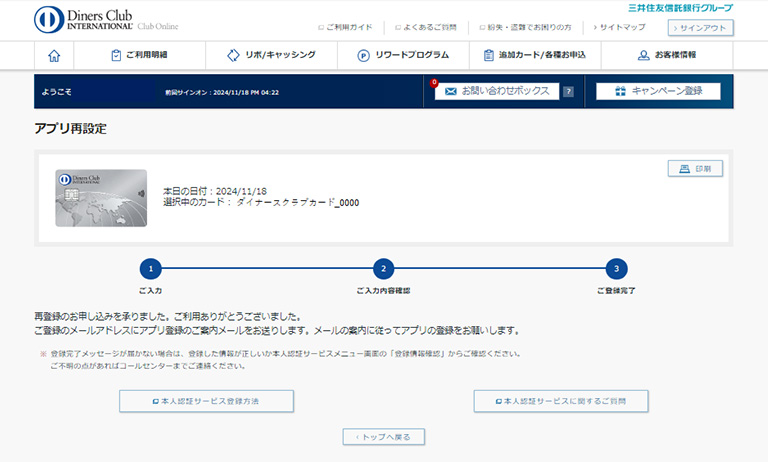Open the ご利用明細 menu

[x=139, y=55]
